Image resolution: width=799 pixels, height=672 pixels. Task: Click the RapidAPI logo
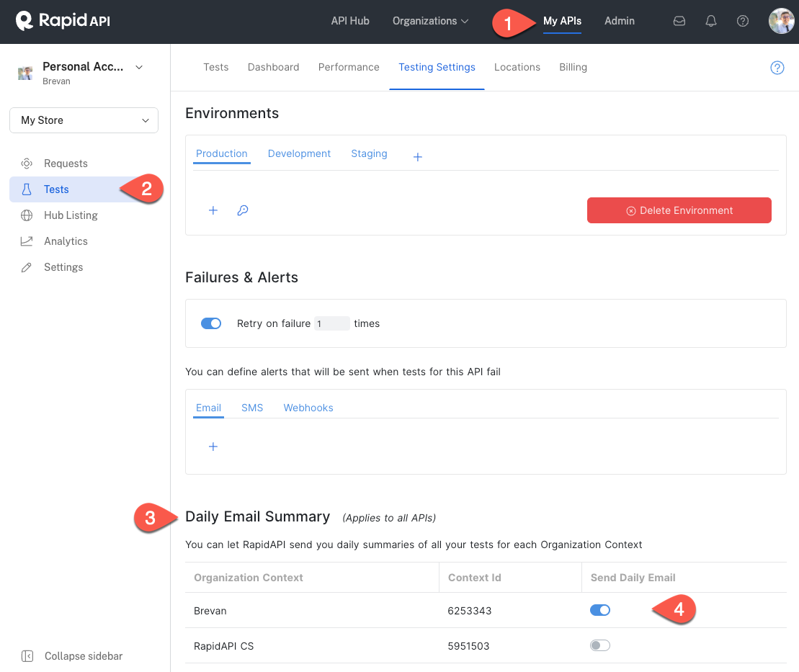coord(63,21)
